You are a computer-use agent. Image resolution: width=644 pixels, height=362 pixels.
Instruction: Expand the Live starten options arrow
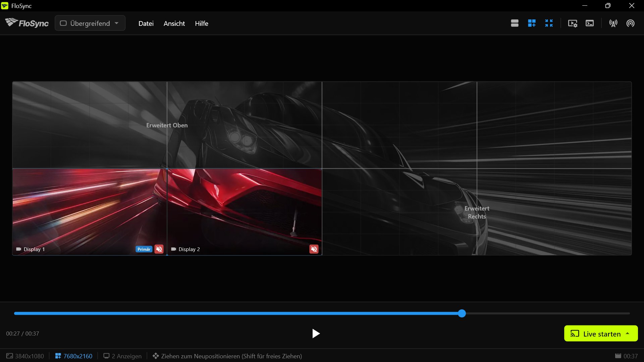click(628, 334)
